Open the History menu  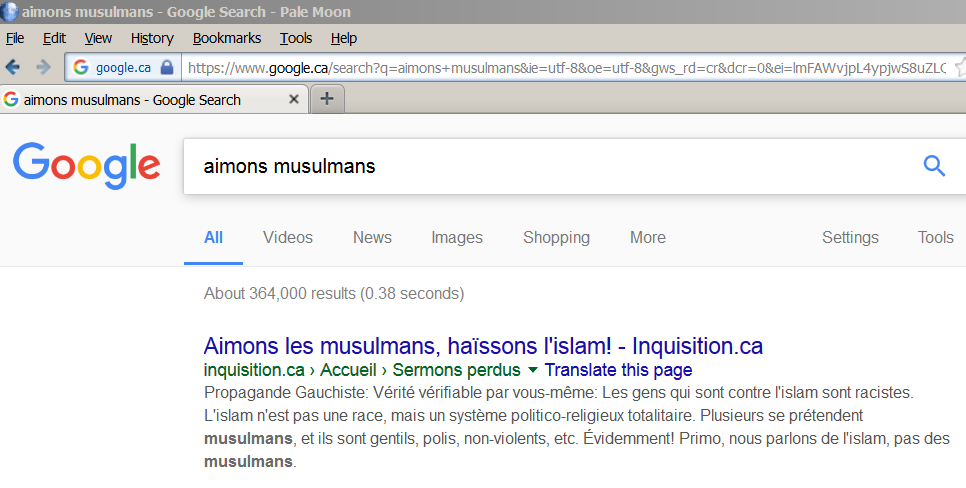click(x=152, y=38)
